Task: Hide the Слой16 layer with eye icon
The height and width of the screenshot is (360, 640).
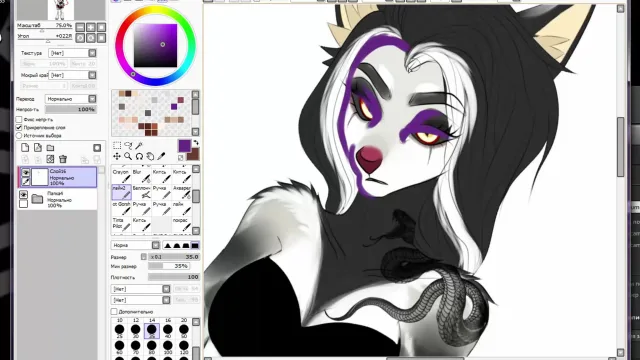Action: 25,172
